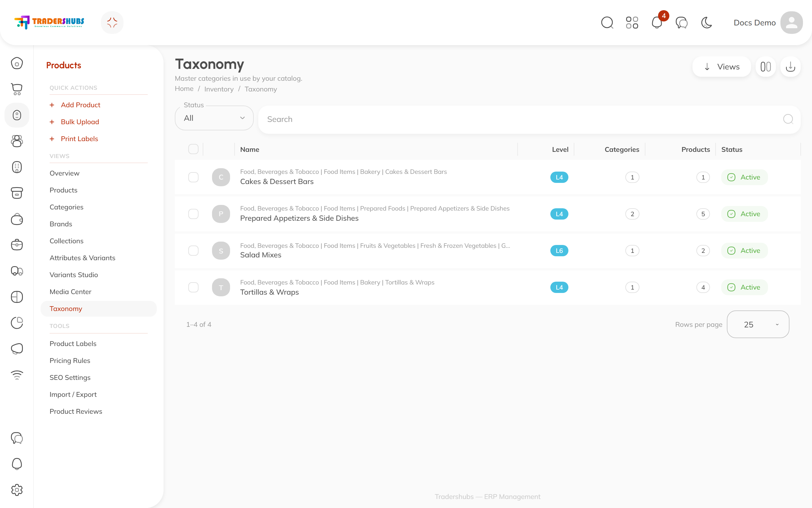This screenshot has width=812, height=508.
Task: Open the users group icon in left rail
Action: pos(17,141)
